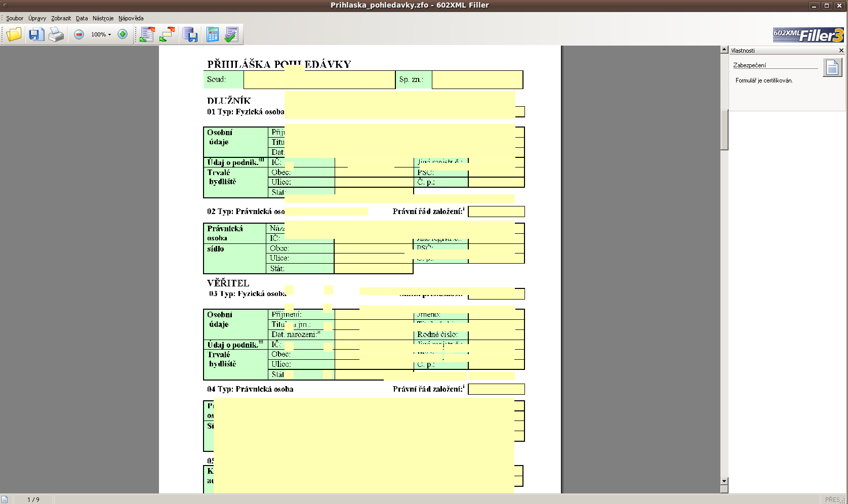Click the calculator recalculate icon
Screen dimensions: 848x504
click(213, 34)
